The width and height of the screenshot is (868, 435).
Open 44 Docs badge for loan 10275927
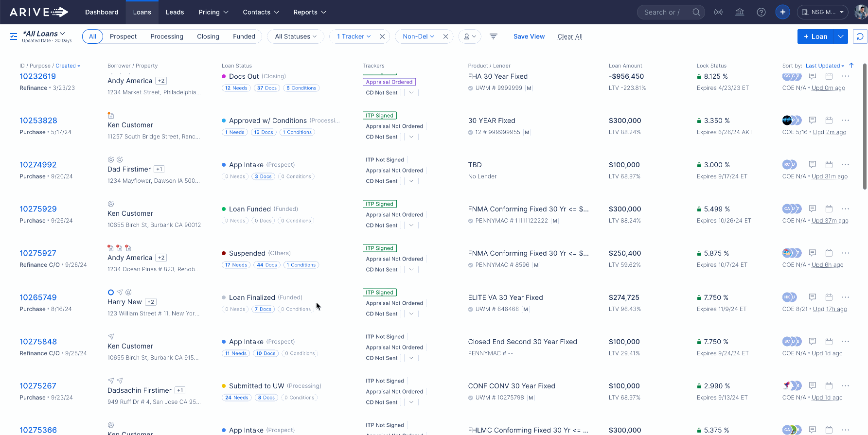click(x=267, y=265)
